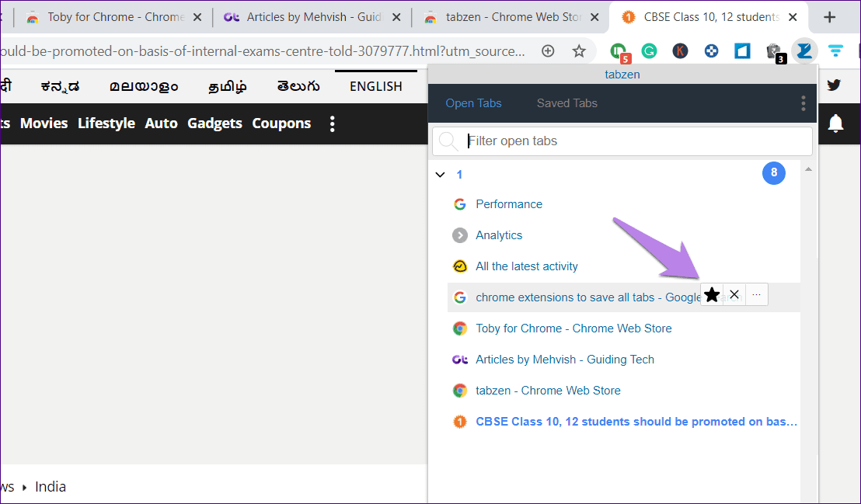The width and height of the screenshot is (861, 504).
Task: Switch to Articles by Mehvish browser tab
Action: (312, 18)
